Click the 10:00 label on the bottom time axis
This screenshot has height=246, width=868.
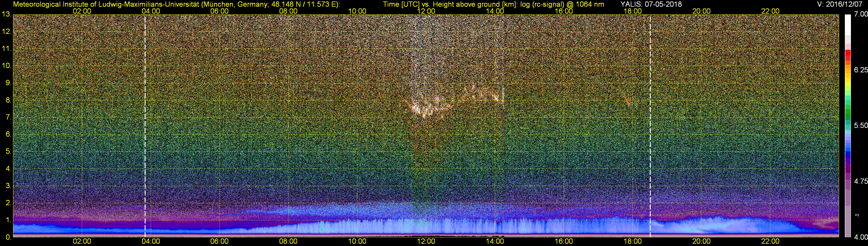click(x=357, y=242)
